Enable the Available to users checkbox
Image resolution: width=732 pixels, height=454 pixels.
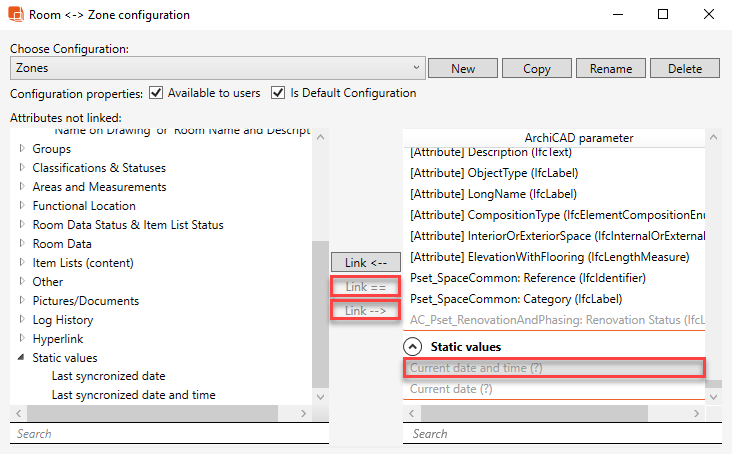point(156,93)
